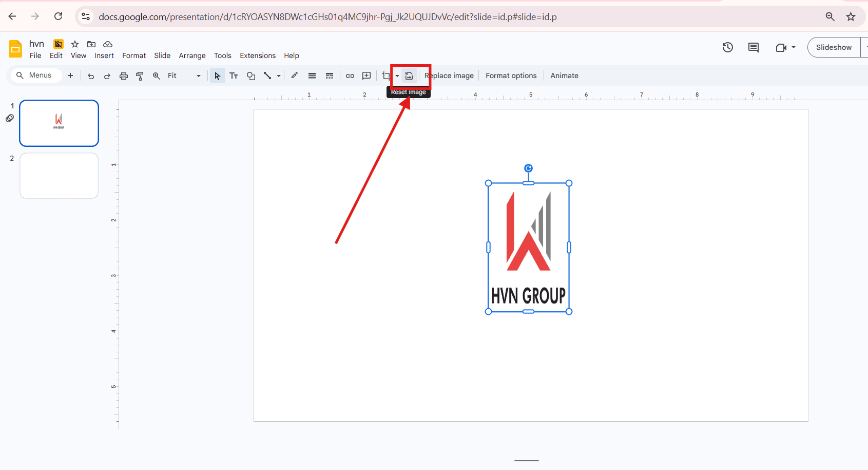Expand the line tool dropdown arrow
This screenshot has width=868, height=470.
(279, 76)
